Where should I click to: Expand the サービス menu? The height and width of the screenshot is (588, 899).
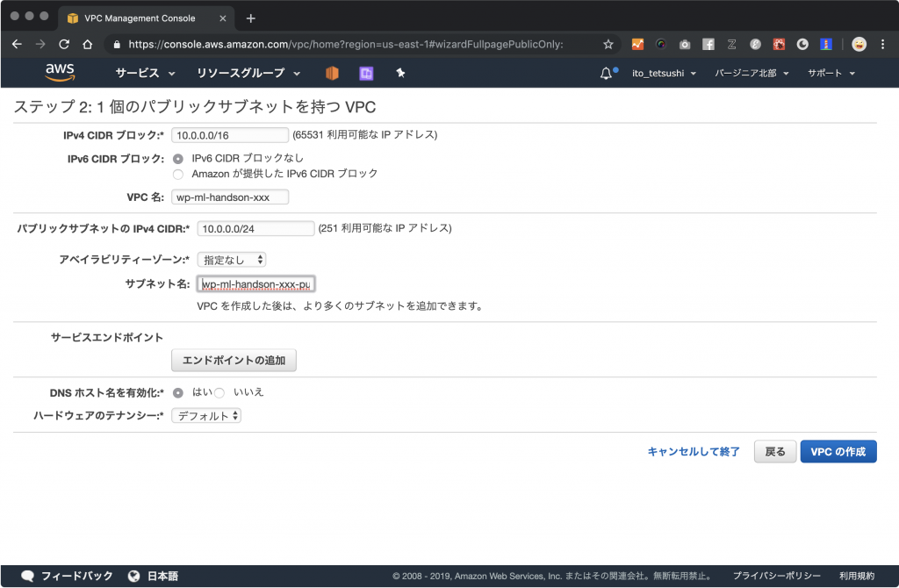(x=145, y=73)
